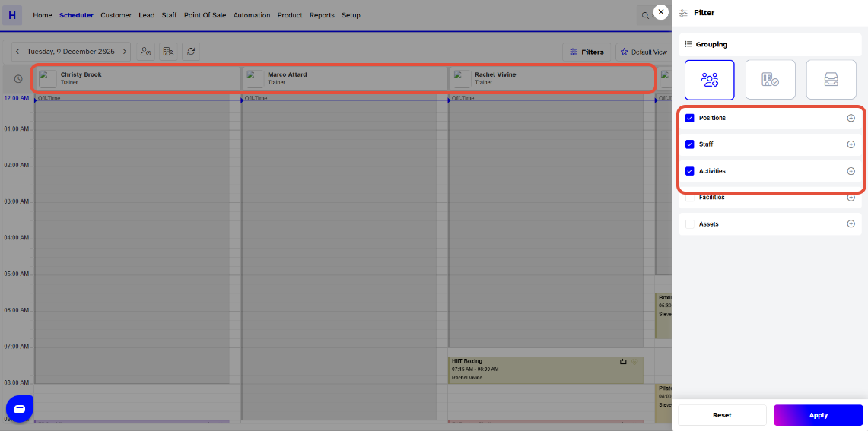Uncheck the Staff filter checkbox
Image resolution: width=868 pixels, height=431 pixels.
click(690, 144)
